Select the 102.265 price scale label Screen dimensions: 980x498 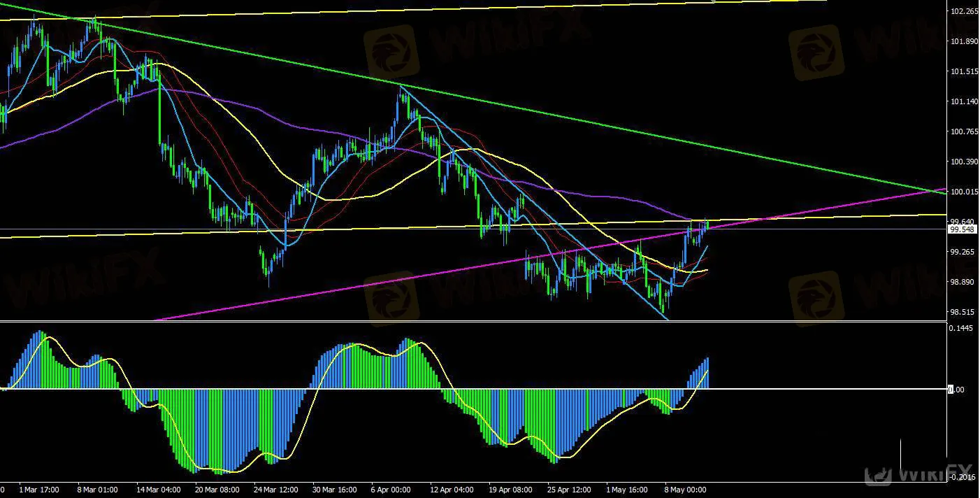(x=964, y=11)
